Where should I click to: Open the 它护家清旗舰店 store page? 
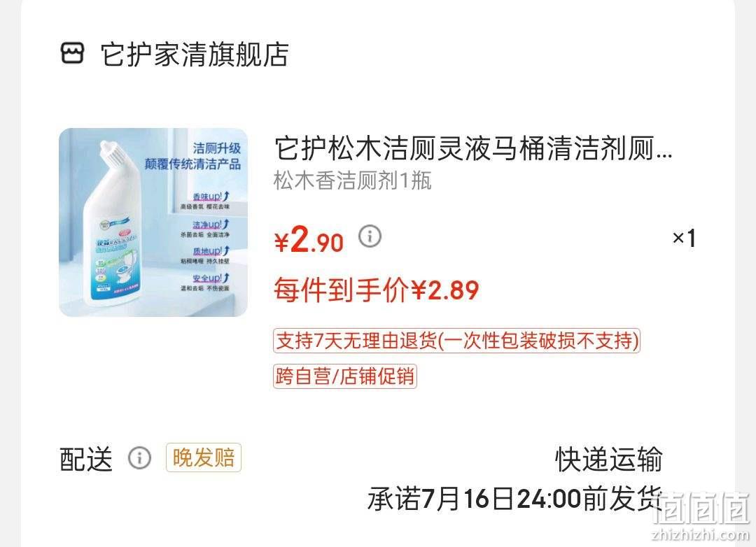(195, 54)
